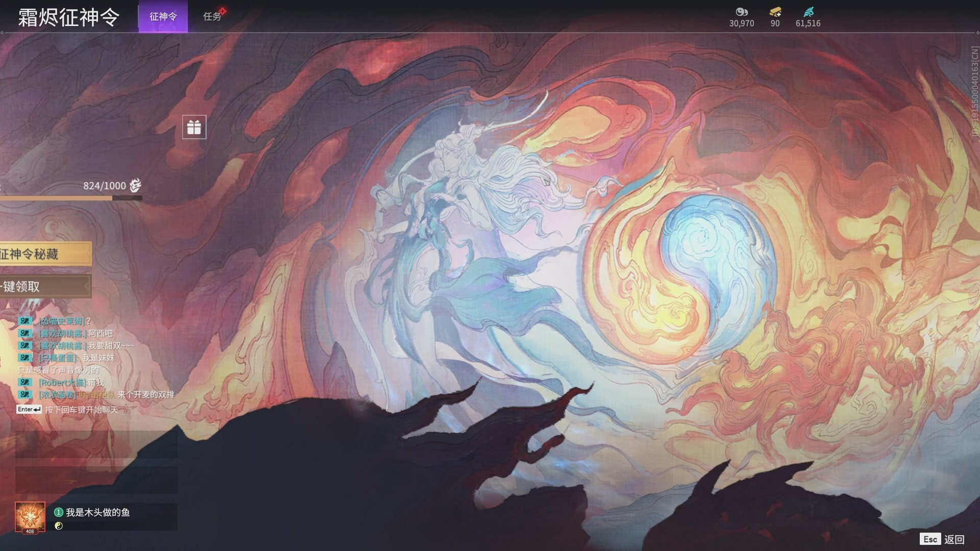Click the player name 我是木头做的鱼
980x551 pixels.
click(97, 512)
